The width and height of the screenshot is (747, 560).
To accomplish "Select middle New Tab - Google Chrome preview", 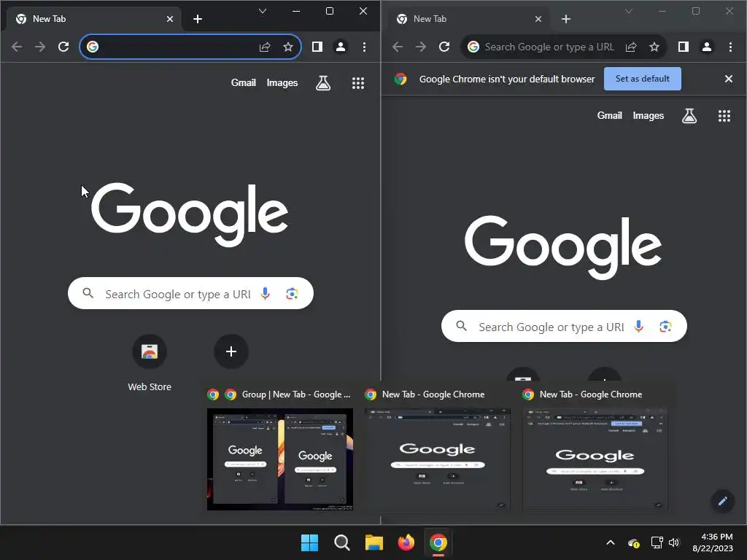I will (x=438, y=459).
